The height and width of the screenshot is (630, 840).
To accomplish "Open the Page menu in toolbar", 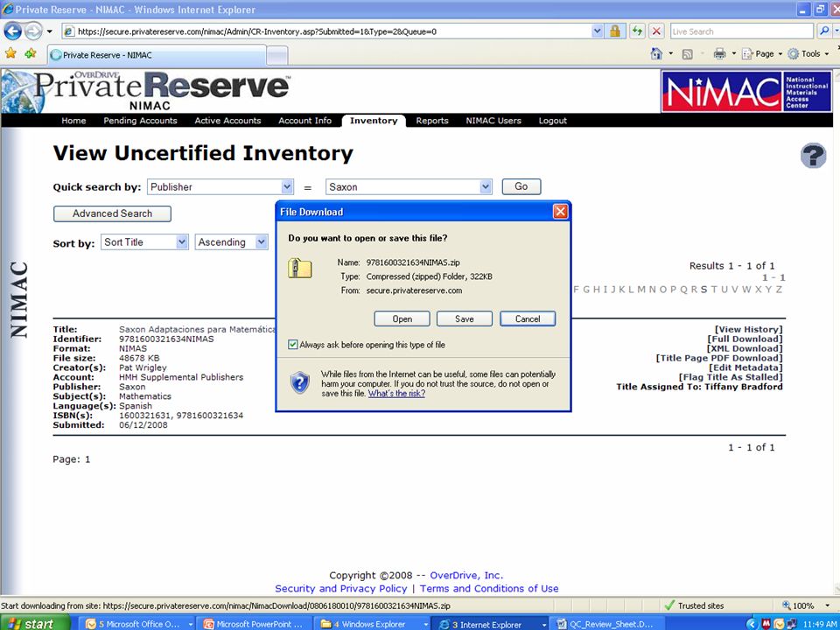I will click(762, 53).
